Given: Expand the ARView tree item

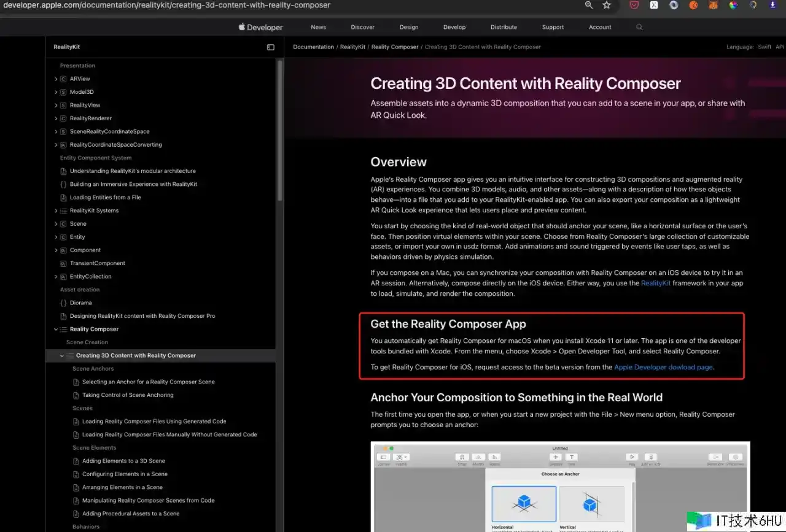Looking at the screenshot, I should (56, 79).
